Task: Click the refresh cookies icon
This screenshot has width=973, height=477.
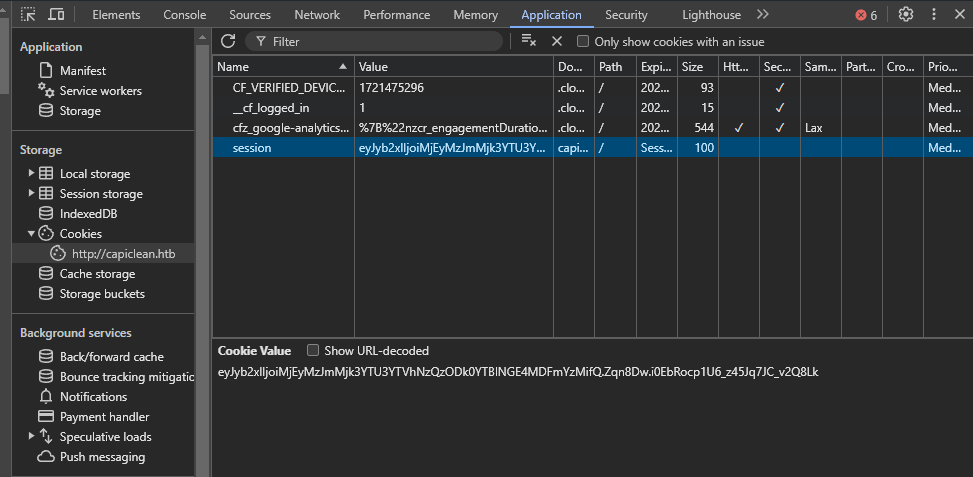Action: coord(228,41)
